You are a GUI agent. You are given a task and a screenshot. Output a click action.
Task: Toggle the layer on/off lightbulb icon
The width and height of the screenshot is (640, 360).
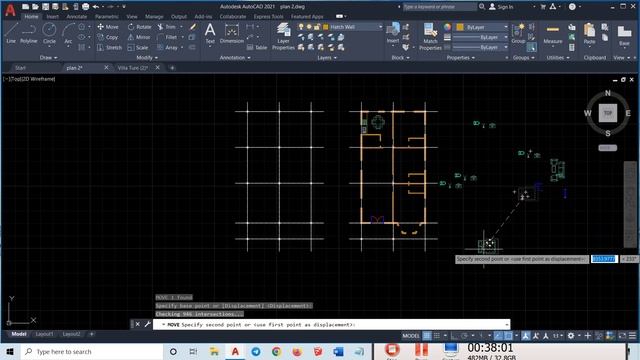tap(301, 27)
